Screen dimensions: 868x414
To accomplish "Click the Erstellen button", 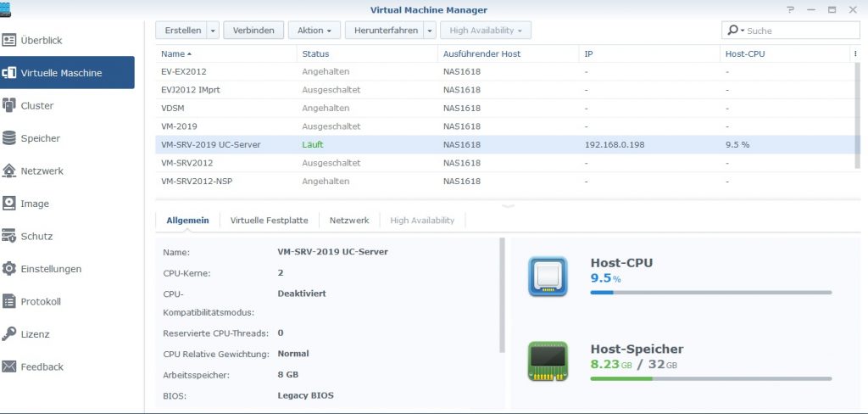I will tap(181, 31).
